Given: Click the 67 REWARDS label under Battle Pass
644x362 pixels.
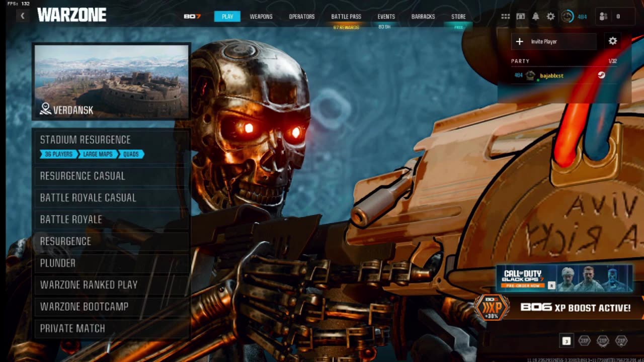Looking at the screenshot, I should pyautogui.click(x=346, y=27).
